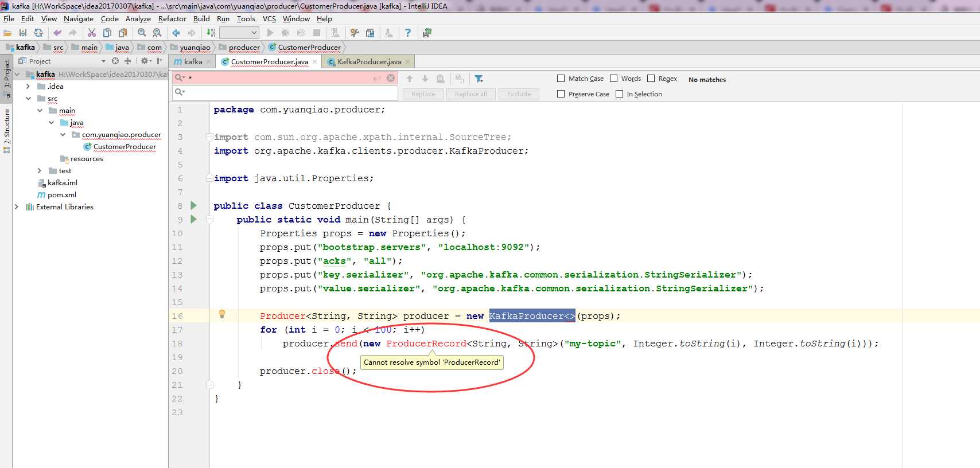
Task: Enable the Regex checkbox
Action: coord(651,79)
